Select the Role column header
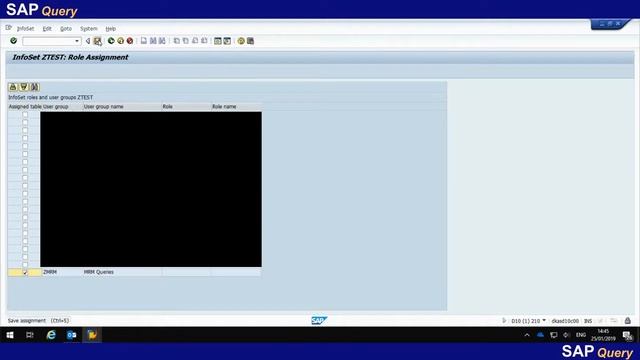 click(186, 107)
